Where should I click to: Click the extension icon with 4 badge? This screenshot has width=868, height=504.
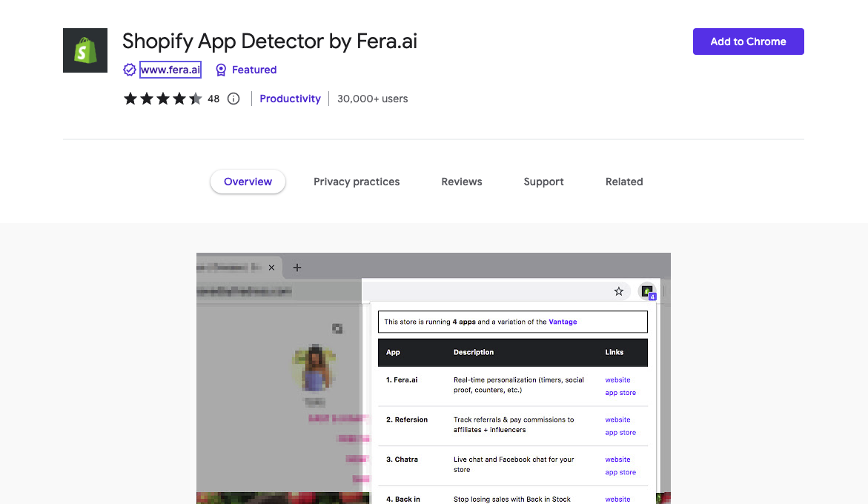647,292
